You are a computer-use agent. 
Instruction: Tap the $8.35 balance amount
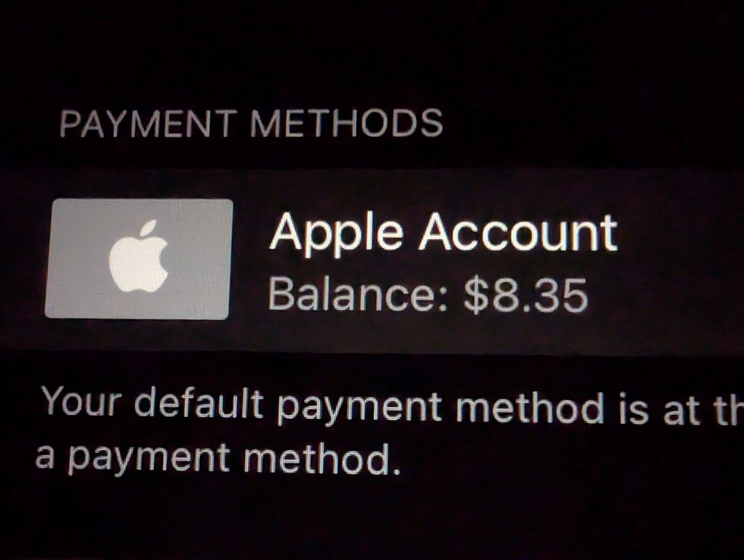[526, 295]
